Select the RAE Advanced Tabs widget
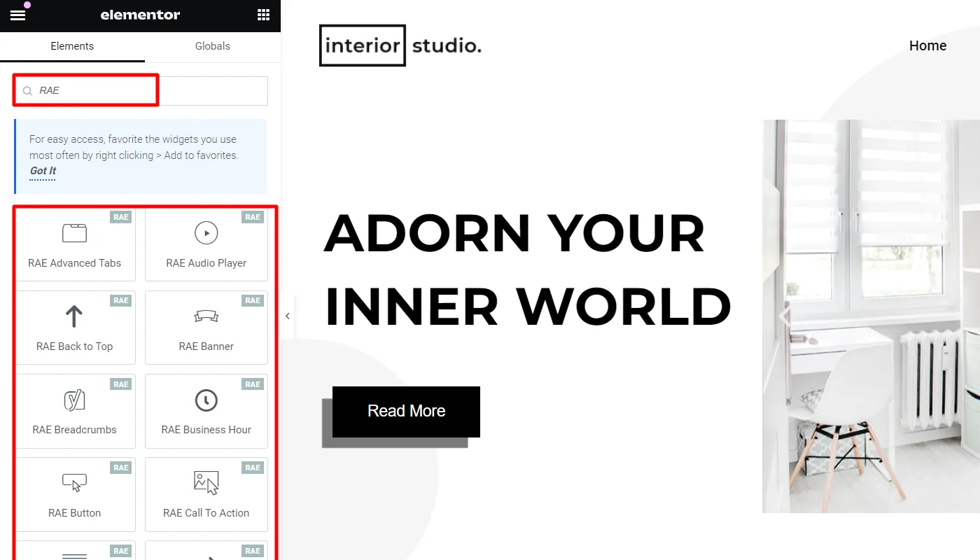This screenshot has width=980, height=560. tap(75, 244)
